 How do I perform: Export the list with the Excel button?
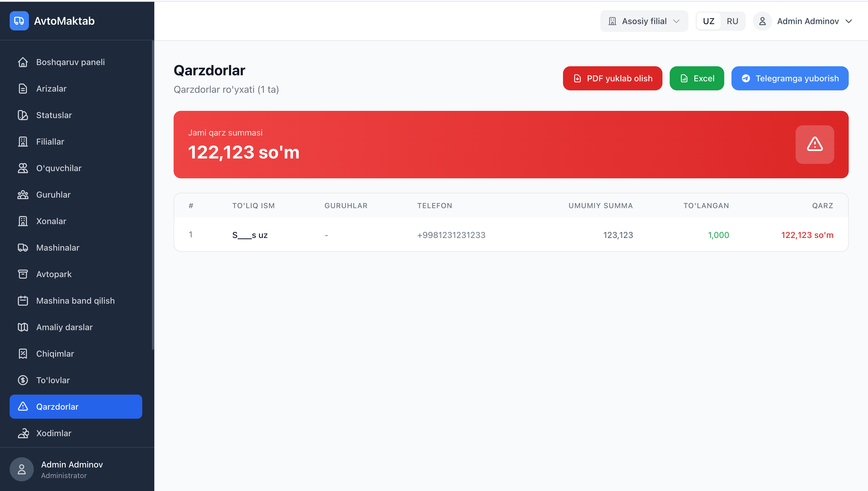[x=697, y=78]
